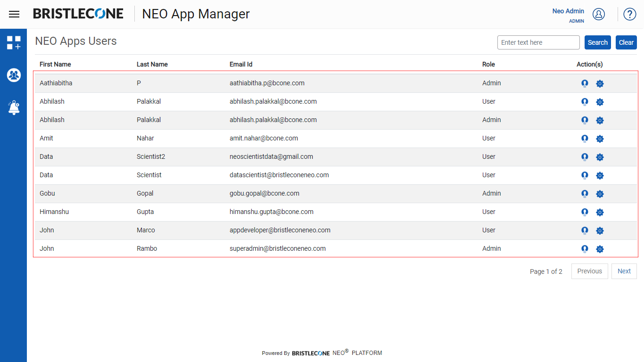Click last name Rambo
The width and height of the screenshot is (644, 362).
(147, 248)
